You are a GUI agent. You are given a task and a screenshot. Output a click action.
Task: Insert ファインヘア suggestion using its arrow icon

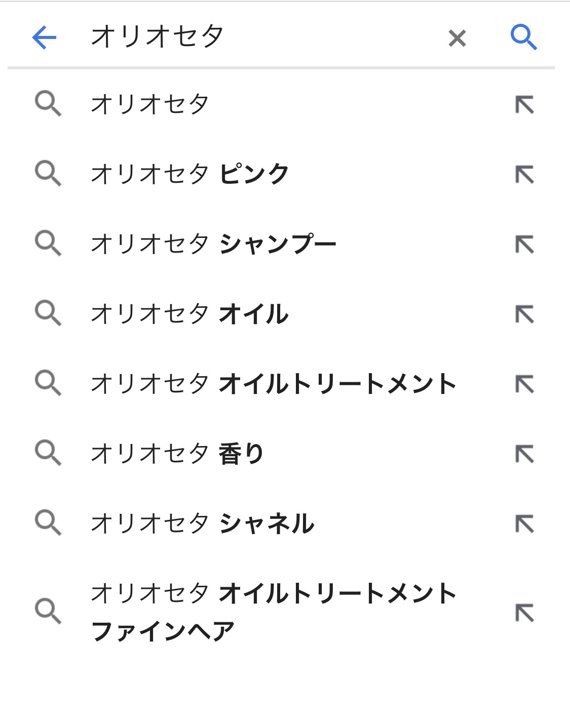click(x=524, y=613)
